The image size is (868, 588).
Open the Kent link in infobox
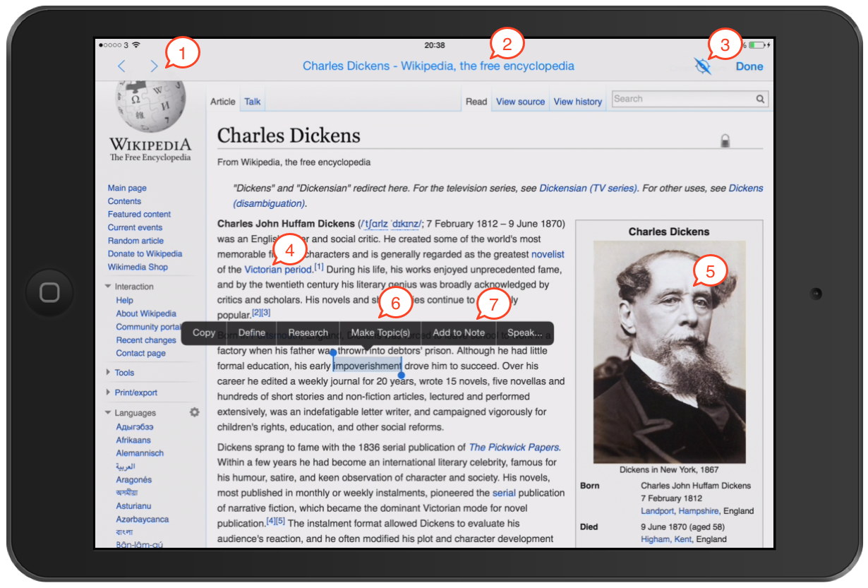(684, 539)
